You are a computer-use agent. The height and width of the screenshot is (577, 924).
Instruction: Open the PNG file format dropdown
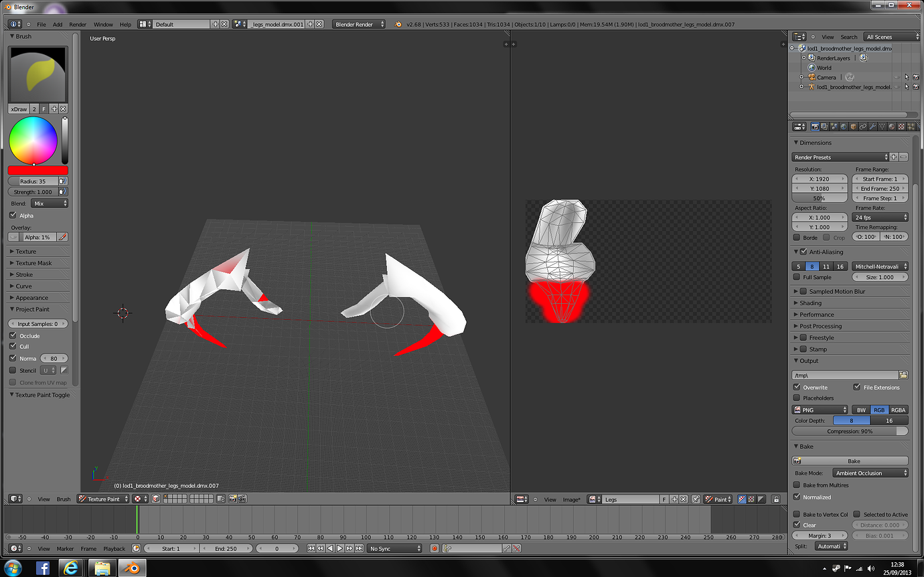point(820,410)
